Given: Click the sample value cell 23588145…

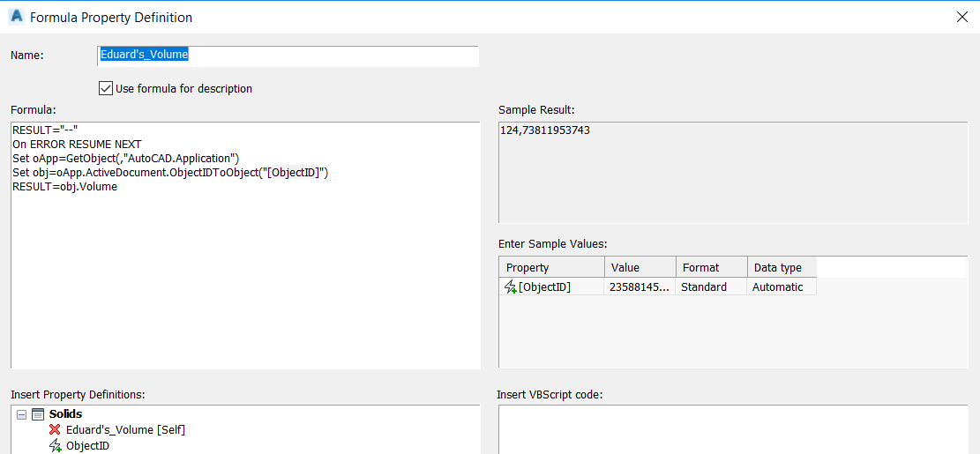Looking at the screenshot, I should 640,287.
